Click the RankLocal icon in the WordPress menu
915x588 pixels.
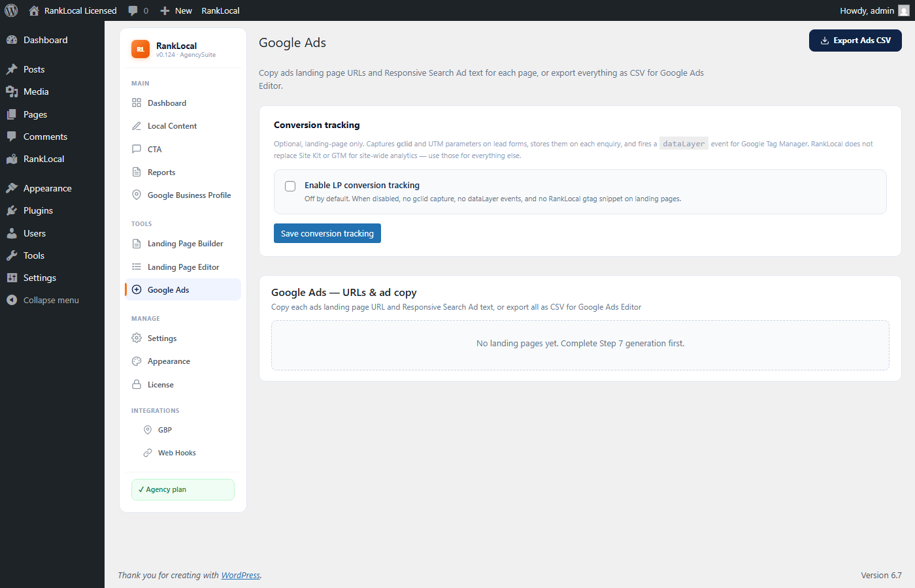12,159
